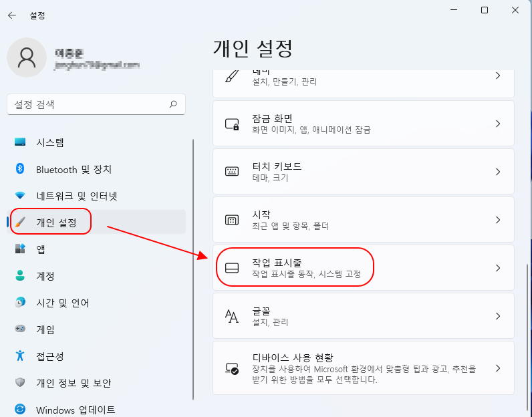Expand chevron on 글꼴 row
The width and height of the screenshot is (532, 417).
[498, 316]
